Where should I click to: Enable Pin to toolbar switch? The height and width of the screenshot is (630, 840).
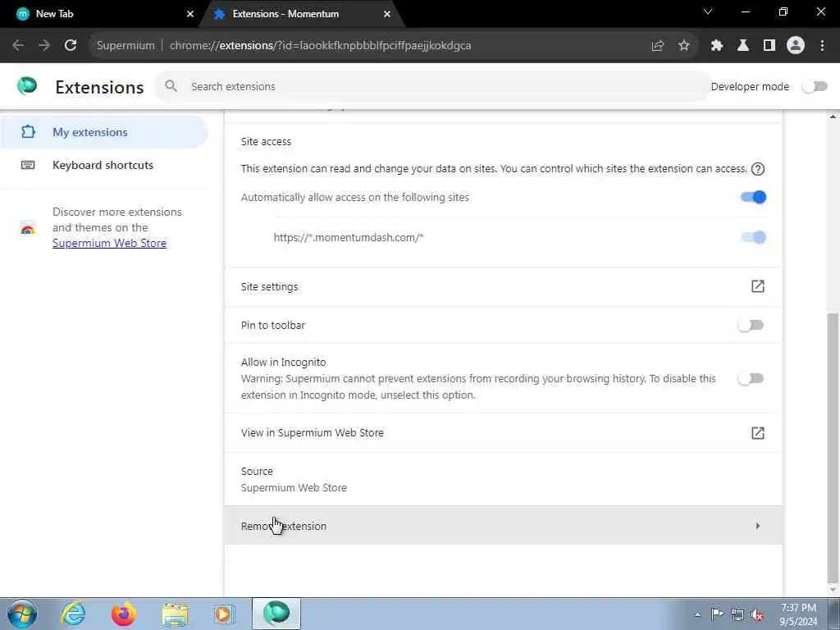pos(751,325)
